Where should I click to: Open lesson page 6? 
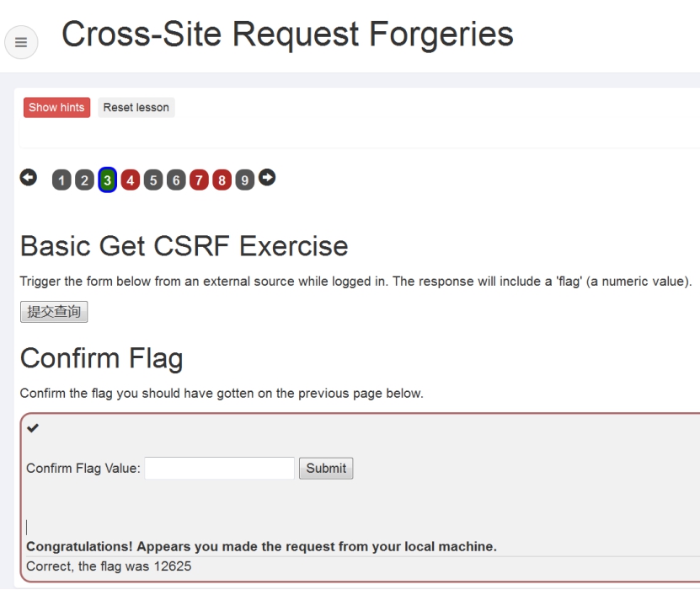176,180
